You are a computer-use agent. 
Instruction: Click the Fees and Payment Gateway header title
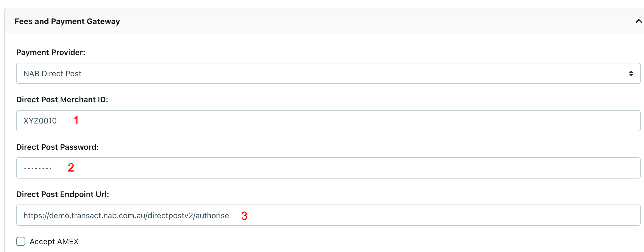pos(67,21)
